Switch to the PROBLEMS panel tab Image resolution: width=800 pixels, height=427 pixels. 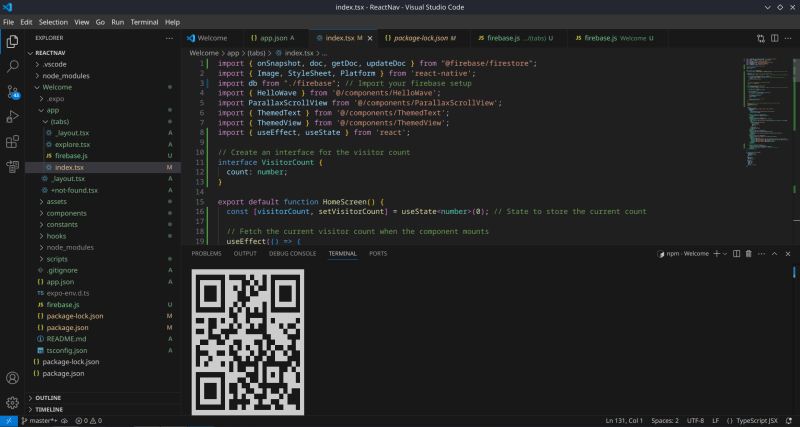tap(206, 254)
